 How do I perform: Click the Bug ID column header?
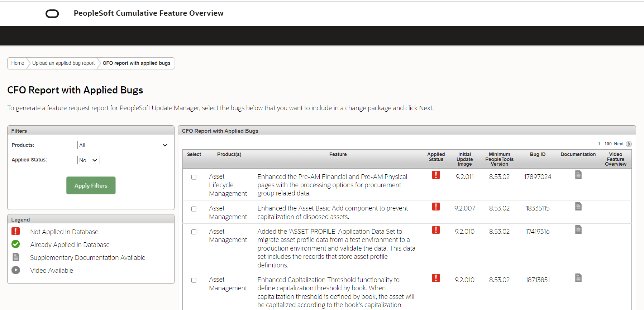538,154
